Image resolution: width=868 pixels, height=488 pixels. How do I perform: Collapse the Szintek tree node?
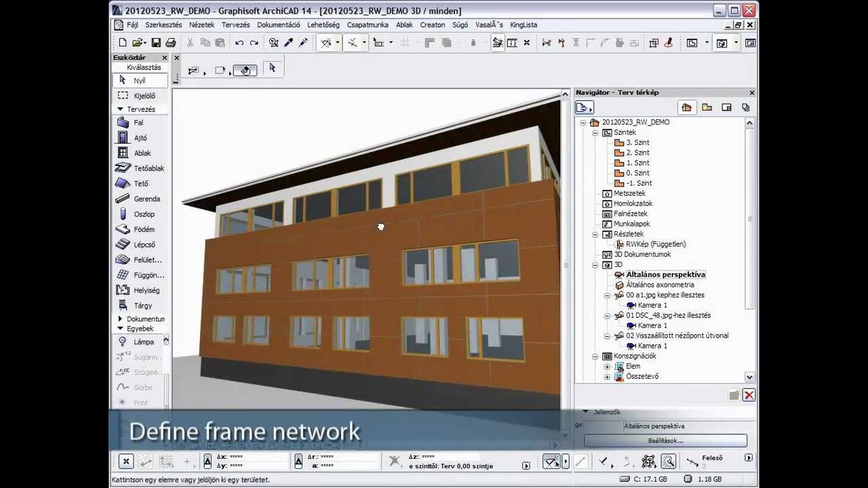(595, 133)
